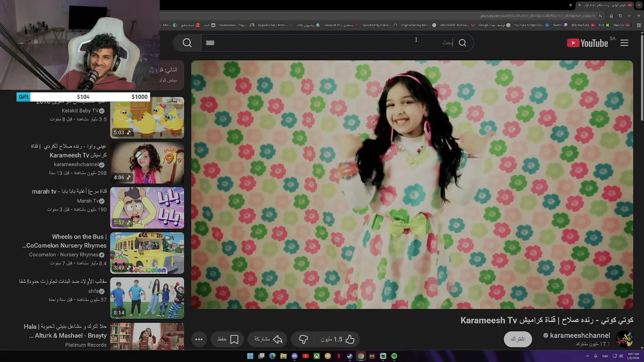Open the Xbox app on taskbar

(316, 356)
